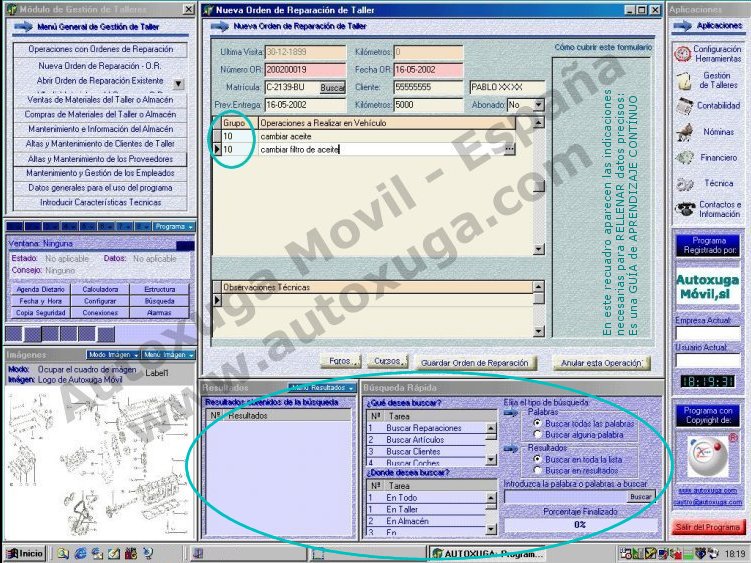Click the Cursos button
This screenshot has height=563, width=751.
[x=388, y=361]
